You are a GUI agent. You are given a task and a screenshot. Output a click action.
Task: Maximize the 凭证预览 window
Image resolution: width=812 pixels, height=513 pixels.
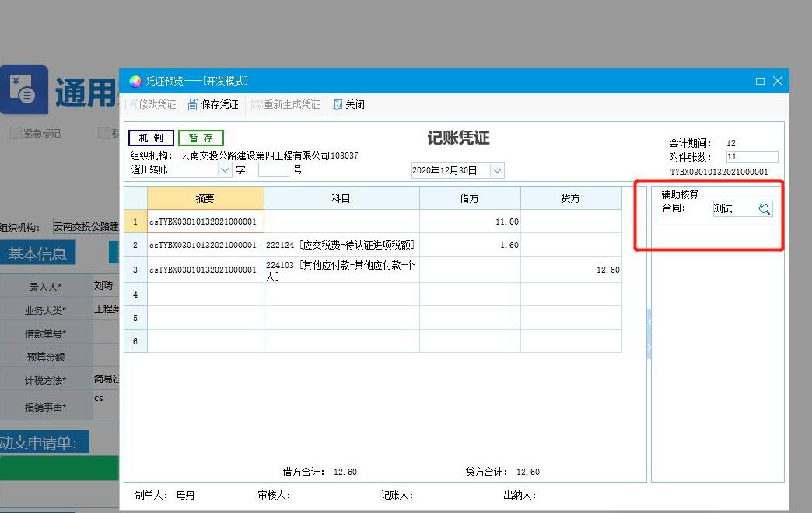(760, 81)
